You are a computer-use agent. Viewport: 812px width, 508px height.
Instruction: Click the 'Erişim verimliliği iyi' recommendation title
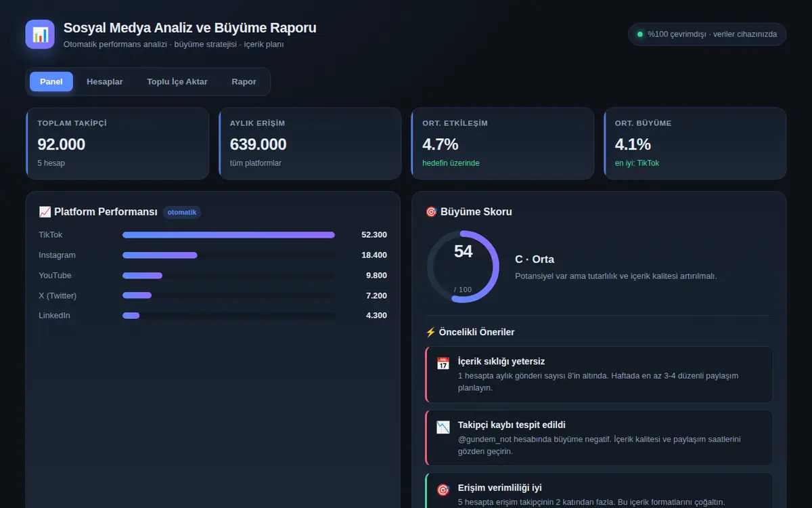500,488
